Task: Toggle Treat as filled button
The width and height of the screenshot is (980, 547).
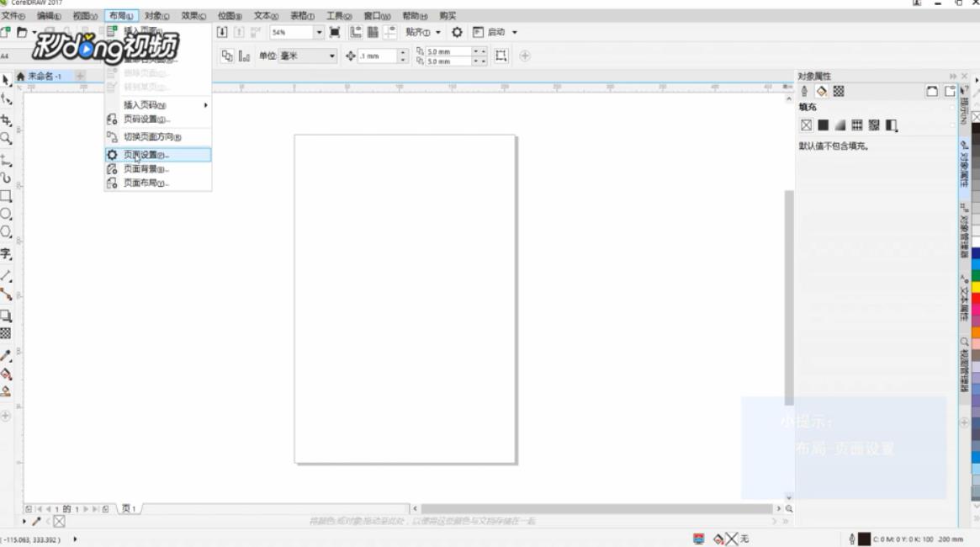Action: [x=501, y=56]
